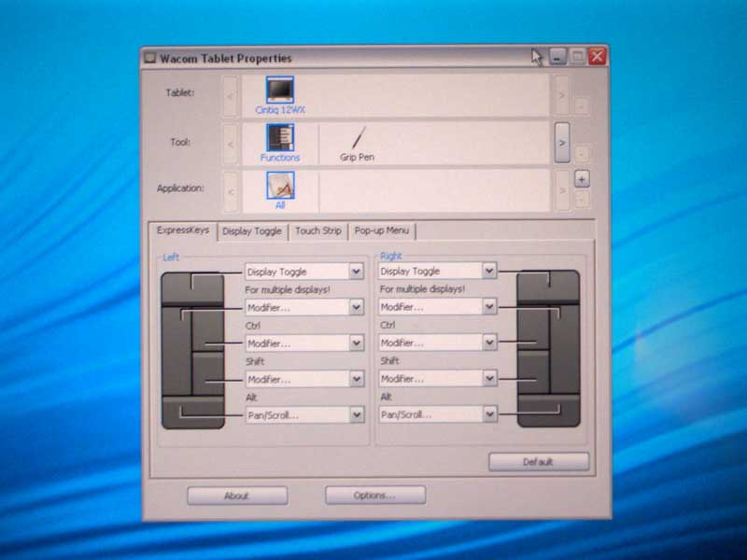This screenshot has width=747, height=560.
Task: Click the "Tablet:" row label
Action: [x=180, y=92]
